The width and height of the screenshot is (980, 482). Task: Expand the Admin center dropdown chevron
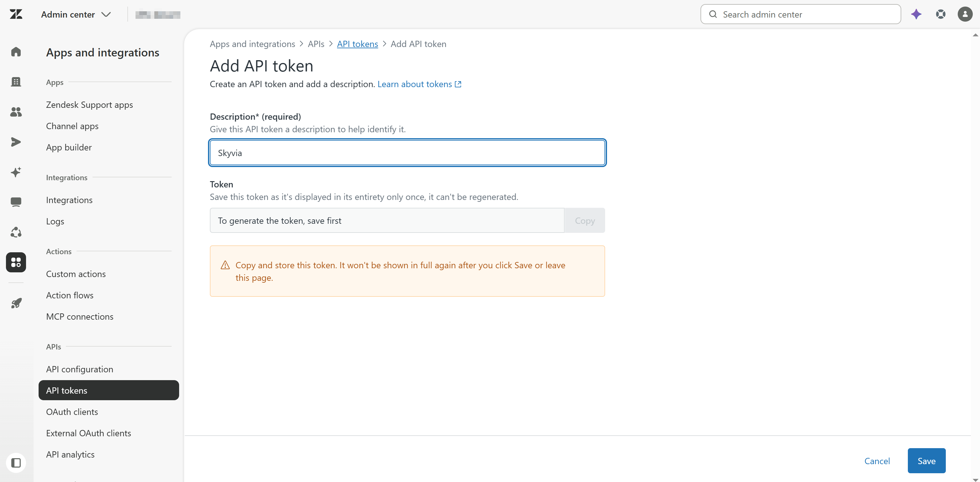(106, 14)
